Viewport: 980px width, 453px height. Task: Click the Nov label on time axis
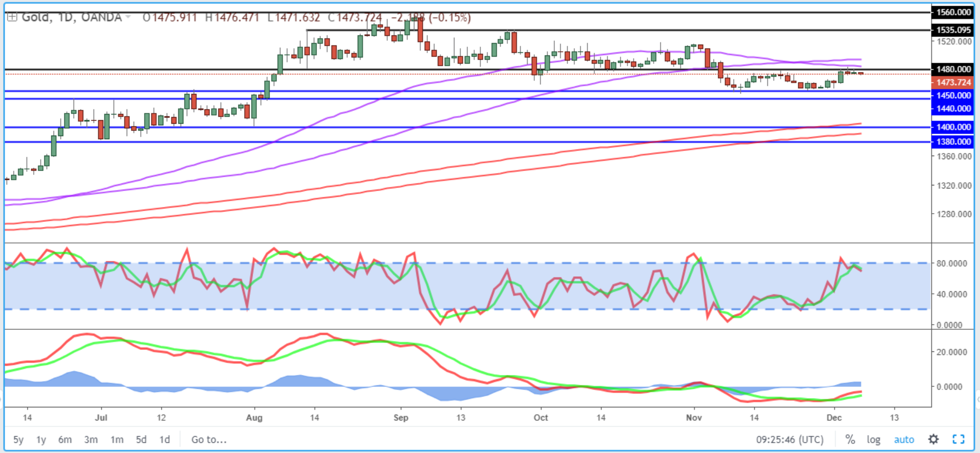(x=694, y=418)
